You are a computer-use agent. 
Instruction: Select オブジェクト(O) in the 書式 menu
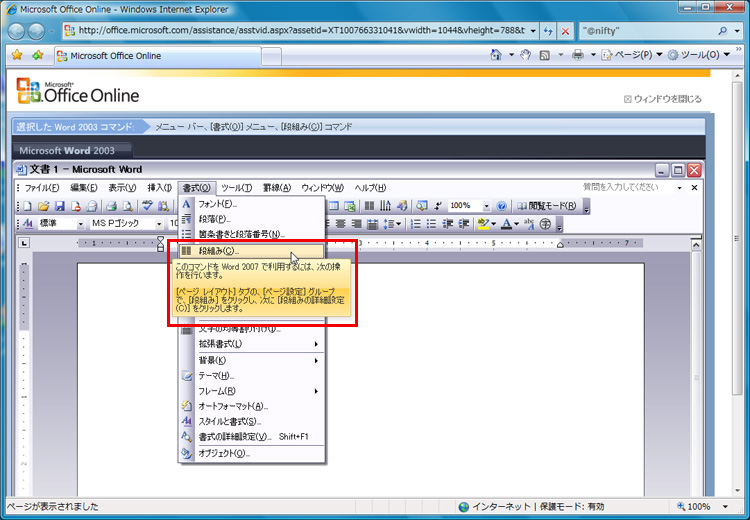(252, 453)
